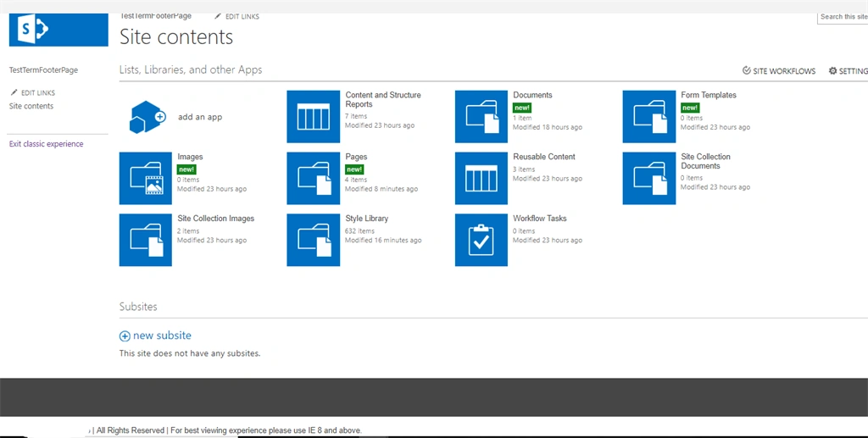The height and width of the screenshot is (438, 868).
Task: Click the SharePoint logo
Action: 58,30
